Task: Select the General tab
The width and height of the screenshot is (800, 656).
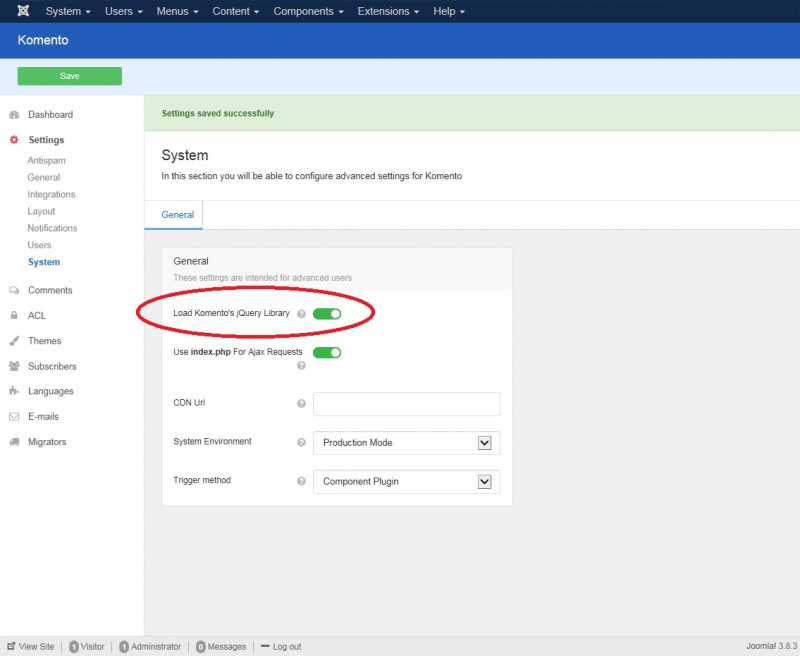Action: [x=177, y=215]
